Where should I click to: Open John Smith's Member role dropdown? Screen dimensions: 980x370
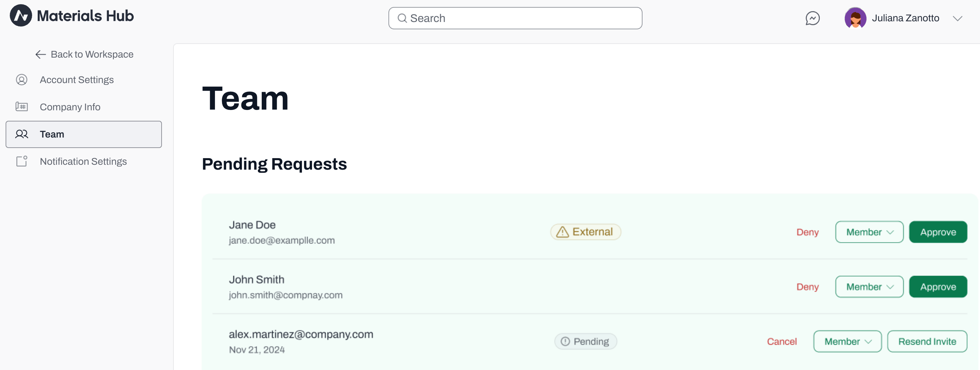[869, 287]
